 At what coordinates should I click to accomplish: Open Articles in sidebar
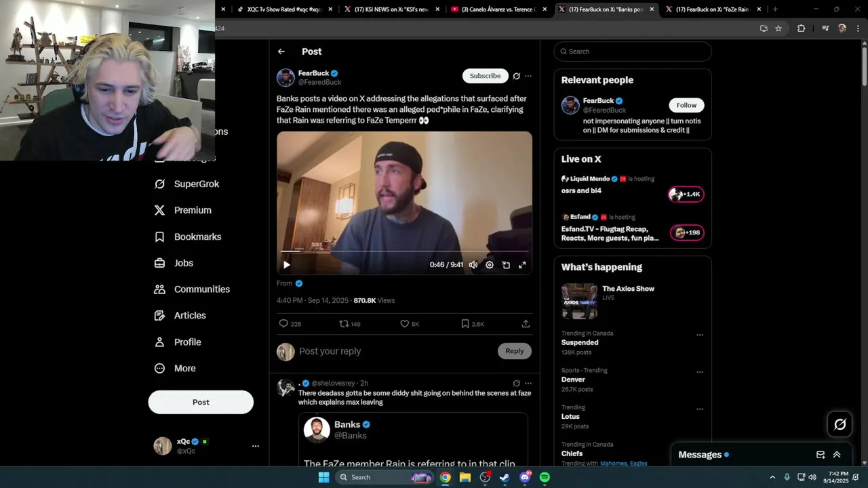click(x=180, y=315)
